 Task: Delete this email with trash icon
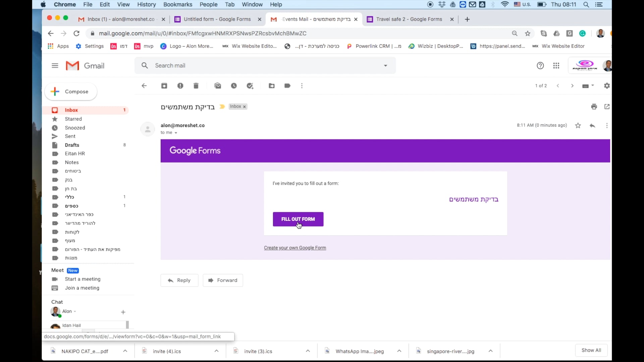(x=196, y=86)
